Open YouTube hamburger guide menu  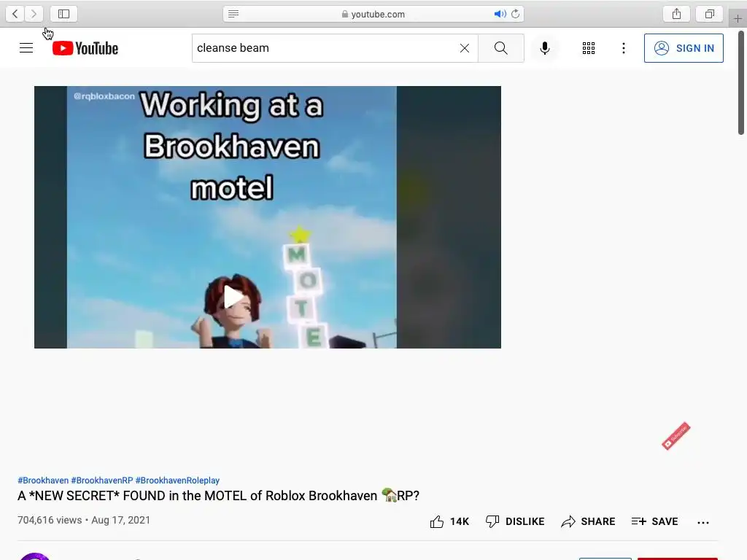(x=26, y=48)
